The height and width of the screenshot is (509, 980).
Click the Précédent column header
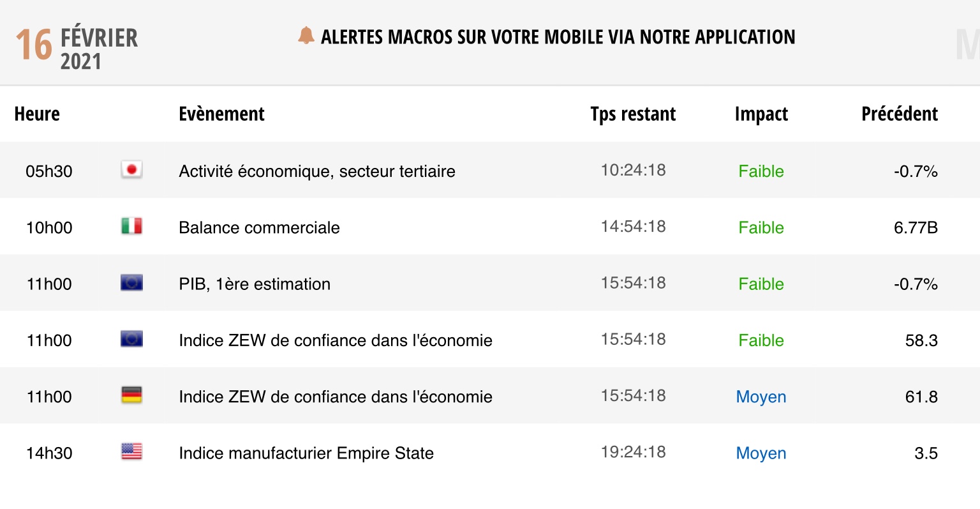(899, 114)
